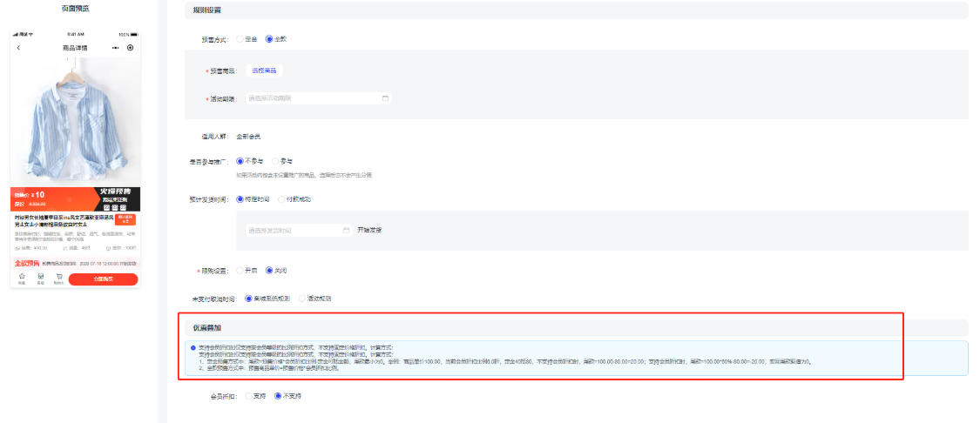
Task: Choose 付款成功 for estimated shipping time
Action: click(281, 199)
